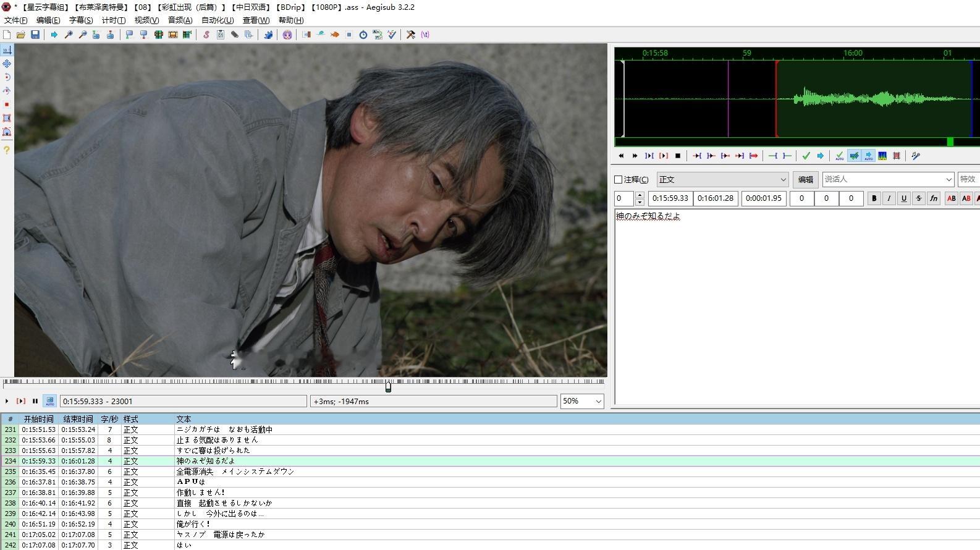Decrease layer number with down stepper
The width and height of the screenshot is (980, 550).
click(640, 202)
